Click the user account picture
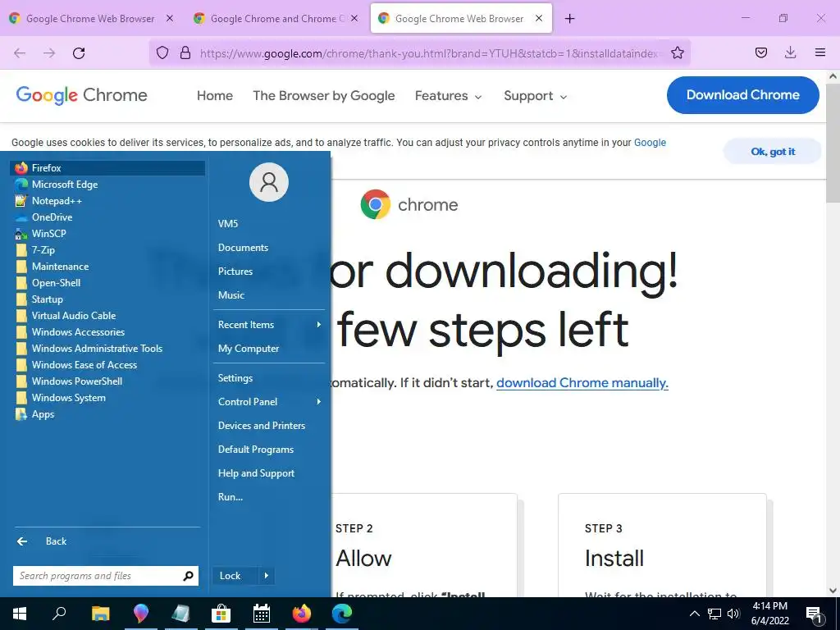The height and width of the screenshot is (630, 840). (x=269, y=182)
